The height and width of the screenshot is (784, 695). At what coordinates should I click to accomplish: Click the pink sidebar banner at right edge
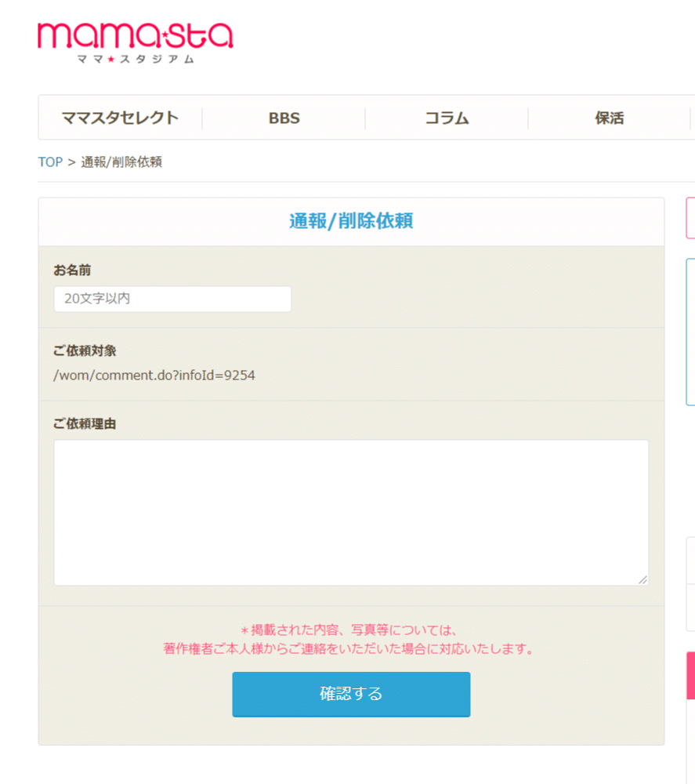coord(691,675)
